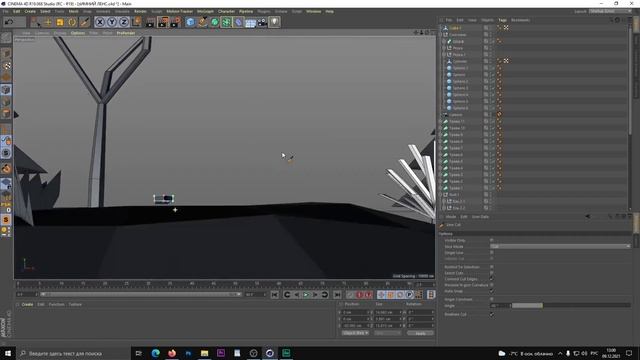
Task: Open the Layout dropdown at top right
Action: point(610,11)
